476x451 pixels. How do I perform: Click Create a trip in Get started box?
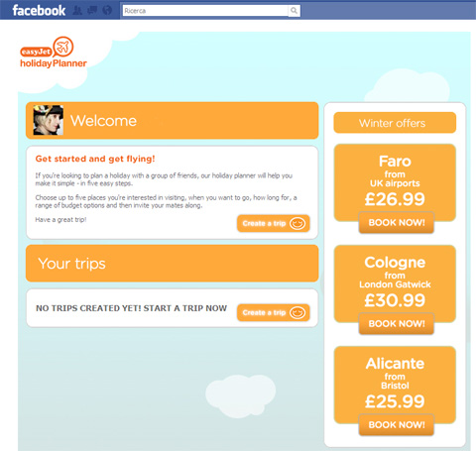pyautogui.click(x=274, y=223)
